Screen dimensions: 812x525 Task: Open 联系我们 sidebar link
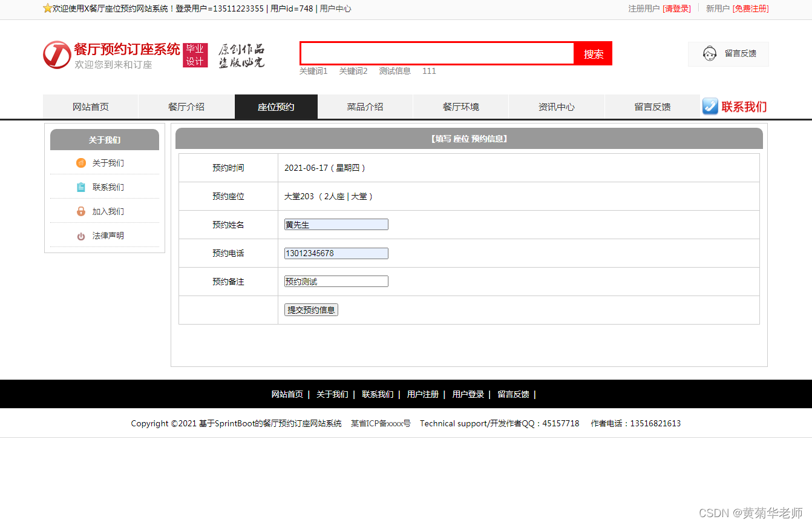click(x=108, y=187)
